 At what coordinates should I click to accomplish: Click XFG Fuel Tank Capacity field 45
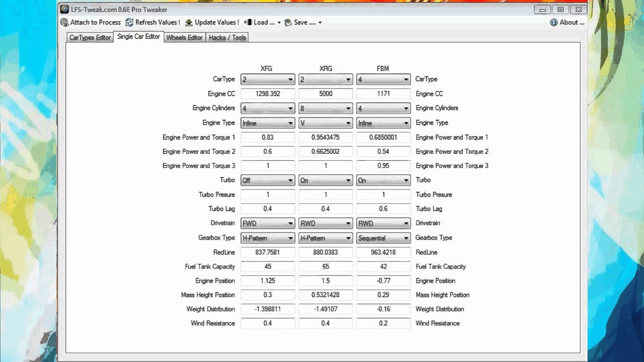pyautogui.click(x=268, y=266)
